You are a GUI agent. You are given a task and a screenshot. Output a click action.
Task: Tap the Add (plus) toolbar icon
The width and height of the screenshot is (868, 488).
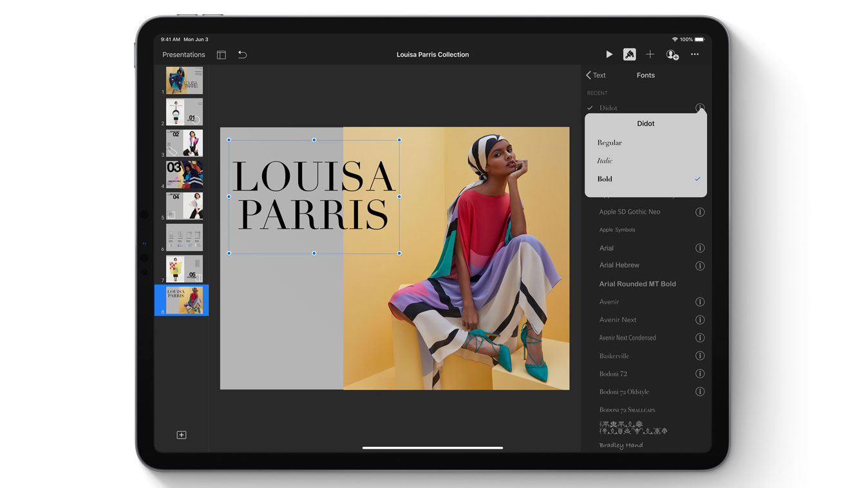point(650,55)
